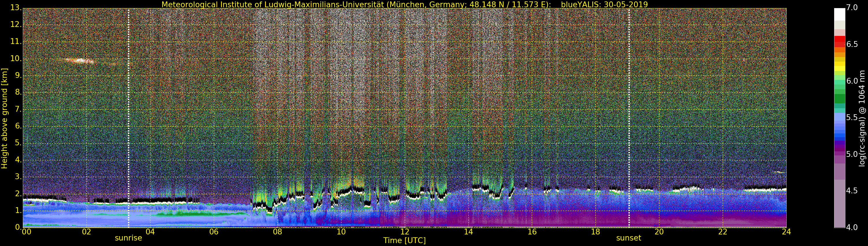
Task: Click the '0.' height tick label
Action: [18, 227]
